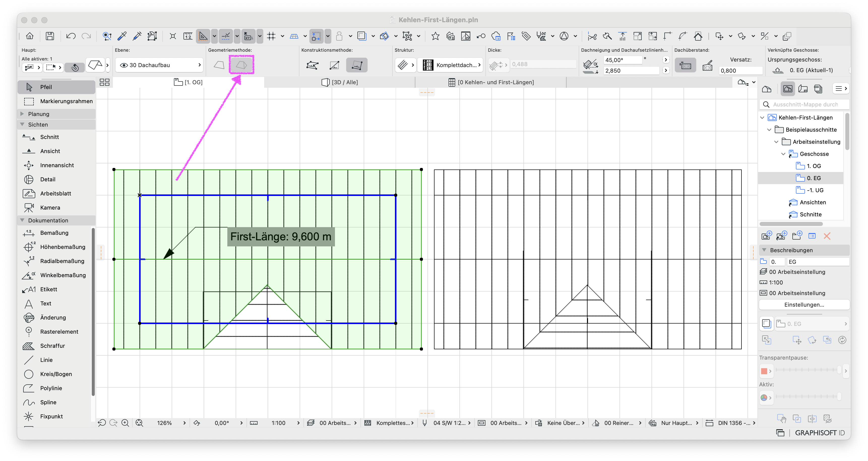
Task: Toggle the snap guides button
Action: point(226,36)
